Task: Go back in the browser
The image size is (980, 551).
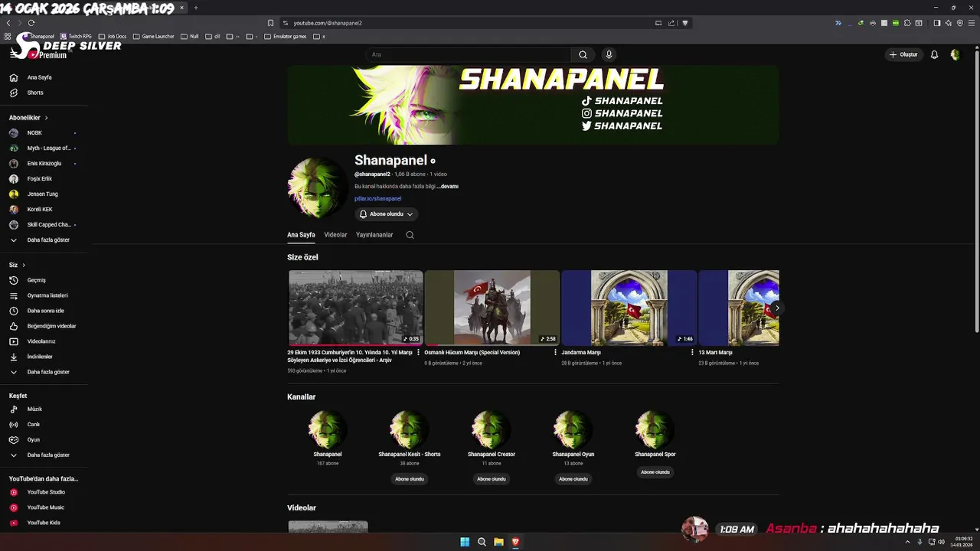Action: tap(8, 23)
